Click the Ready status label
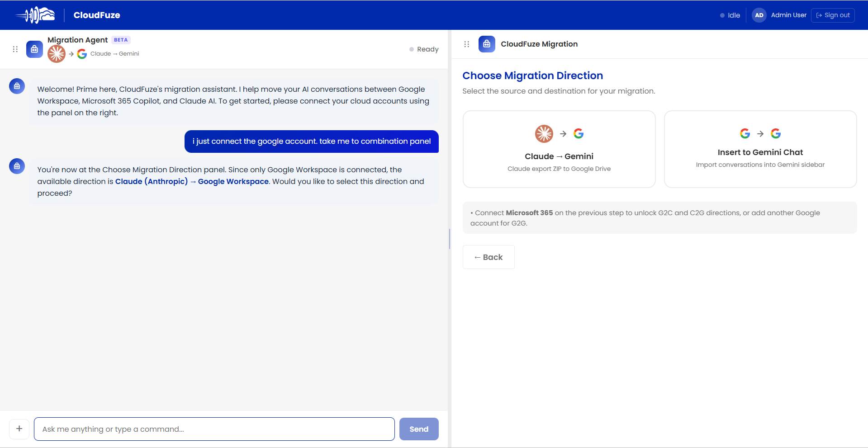Viewport: 868px width, 448px height. coord(424,49)
